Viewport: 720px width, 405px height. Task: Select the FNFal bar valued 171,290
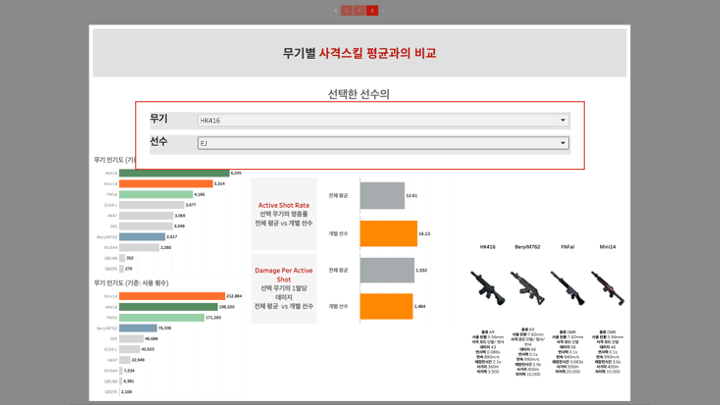pyautogui.click(x=162, y=317)
